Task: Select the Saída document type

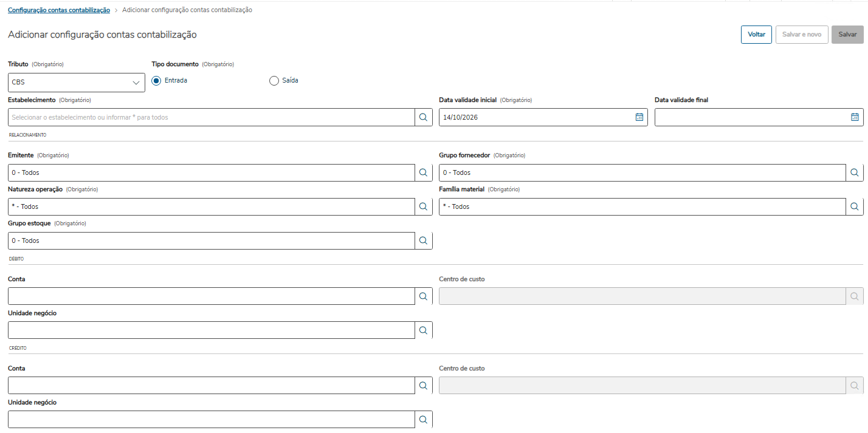Action: coord(274,80)
